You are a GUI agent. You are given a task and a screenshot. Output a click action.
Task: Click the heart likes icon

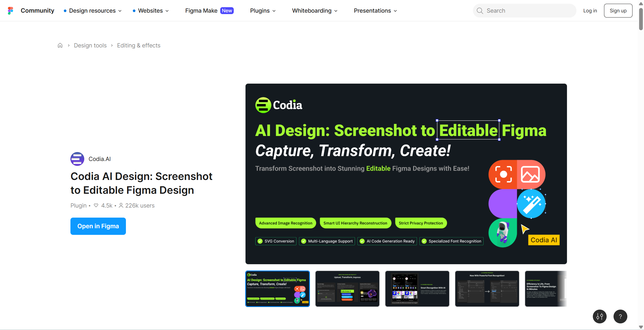point(96,206)
